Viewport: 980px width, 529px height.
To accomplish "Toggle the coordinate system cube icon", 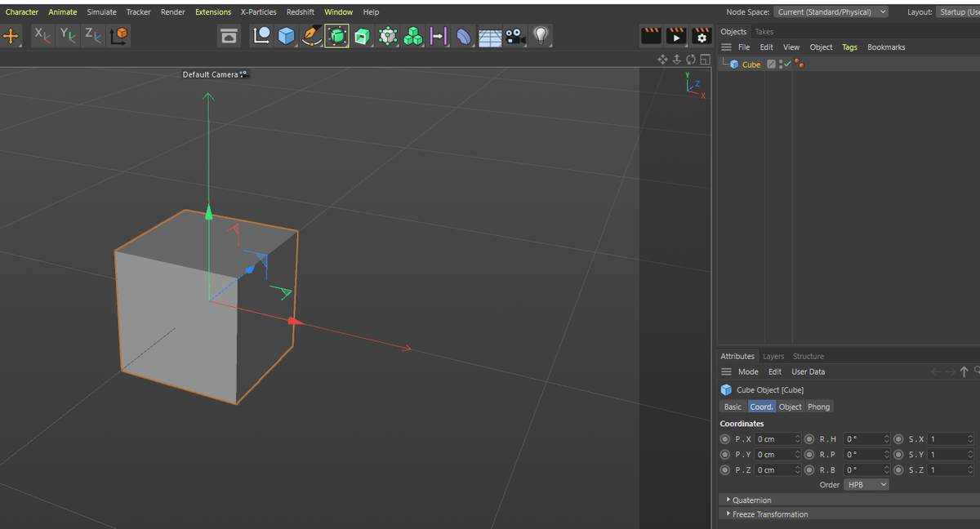I will coord(119,36).
